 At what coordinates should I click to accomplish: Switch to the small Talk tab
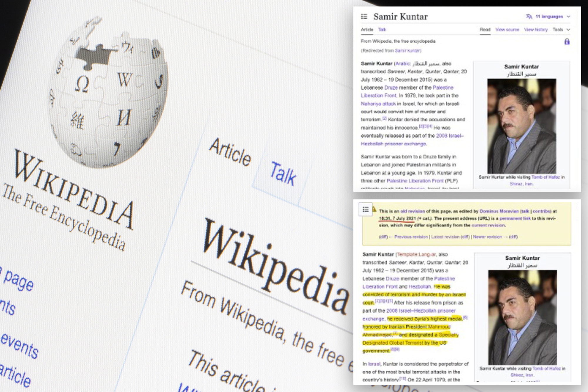point(382,29)
